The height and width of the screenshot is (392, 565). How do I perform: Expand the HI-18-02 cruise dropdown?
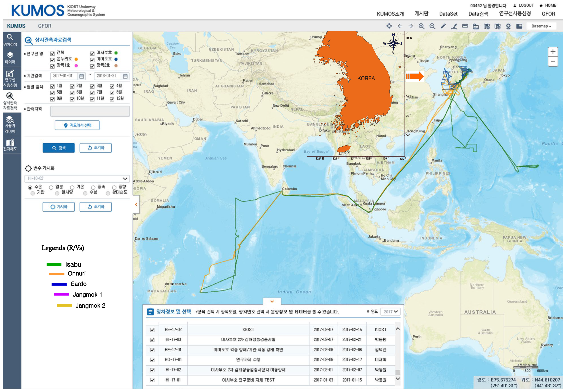tap(125, 179)
